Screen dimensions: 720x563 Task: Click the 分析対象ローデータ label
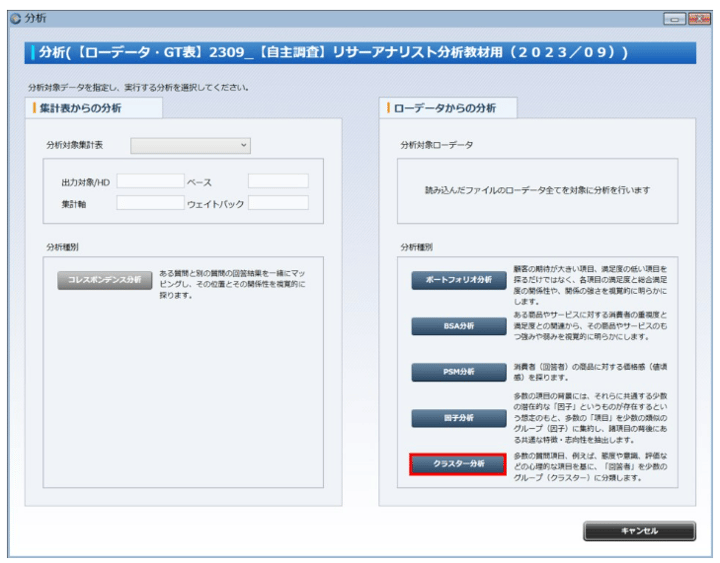click(x=437, y=146)
